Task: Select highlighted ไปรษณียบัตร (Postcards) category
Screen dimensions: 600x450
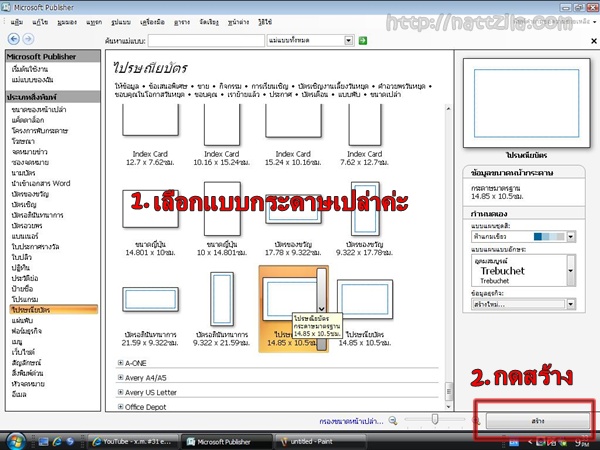Action: pyautogui.click(x=53, y=310)
